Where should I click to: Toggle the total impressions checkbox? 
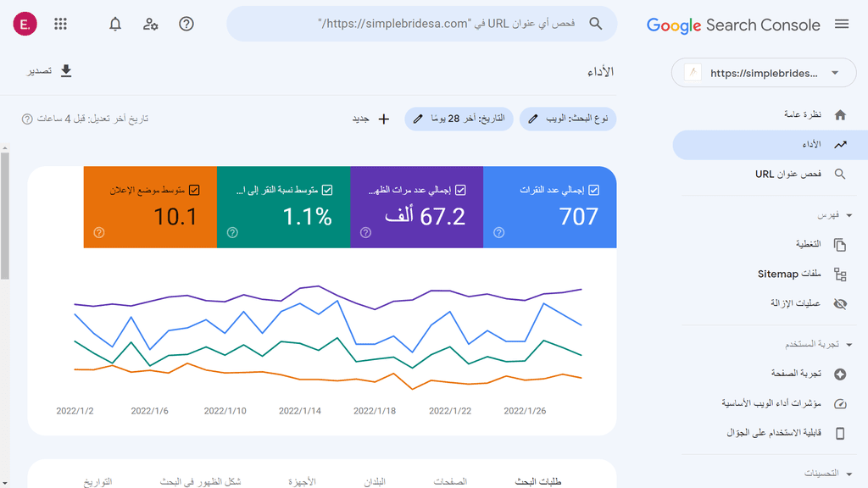click(x=460, y=190)
